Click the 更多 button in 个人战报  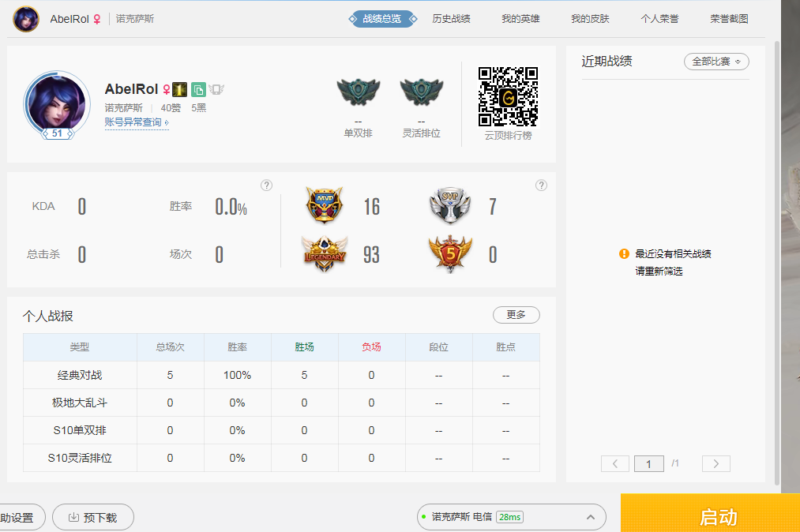click(x=516, y=315)
